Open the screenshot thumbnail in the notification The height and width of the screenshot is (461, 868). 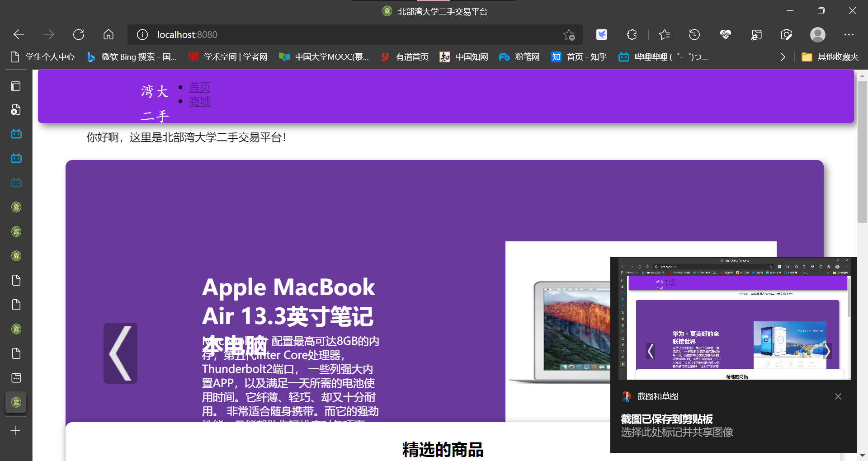coord(734,318)
